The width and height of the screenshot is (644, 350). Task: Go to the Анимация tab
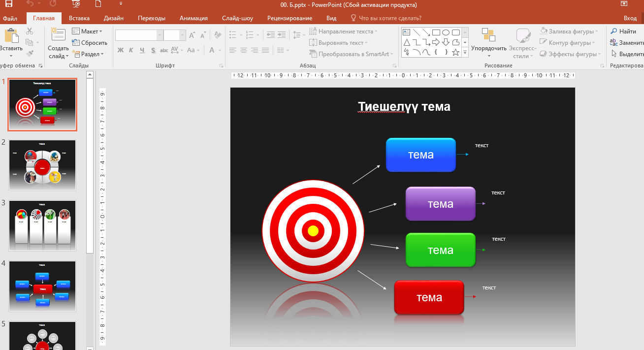(x=193, y=18)
